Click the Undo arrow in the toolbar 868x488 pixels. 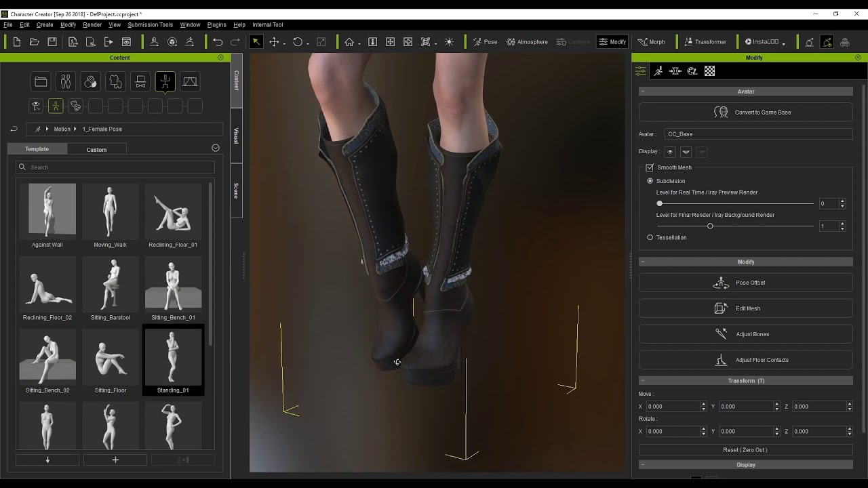pyautogui.click(x=218, y=42)
